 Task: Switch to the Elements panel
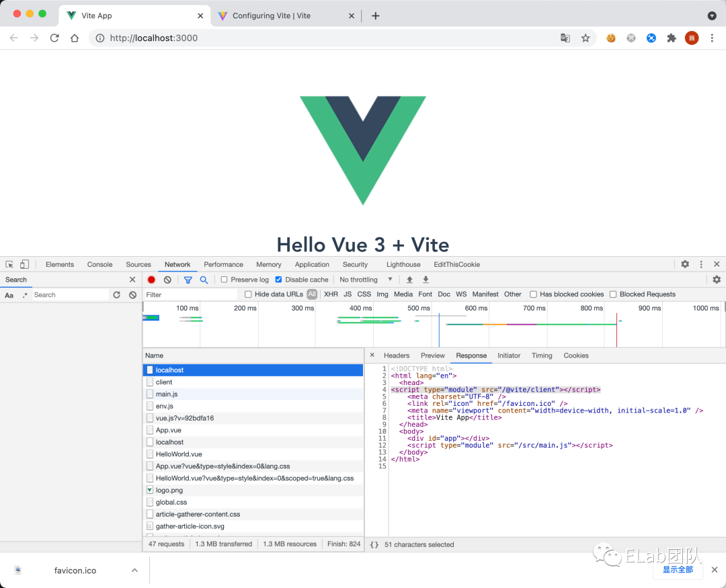click(60, 264)
